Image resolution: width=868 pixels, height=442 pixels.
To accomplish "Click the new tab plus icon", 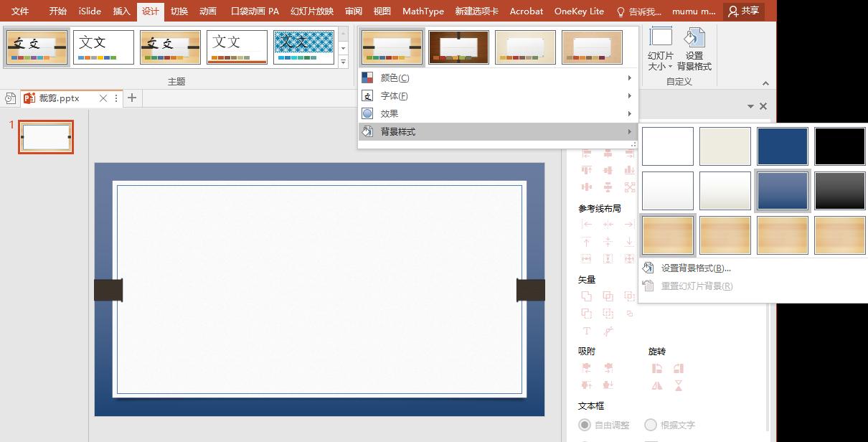I will coord(132,98).
